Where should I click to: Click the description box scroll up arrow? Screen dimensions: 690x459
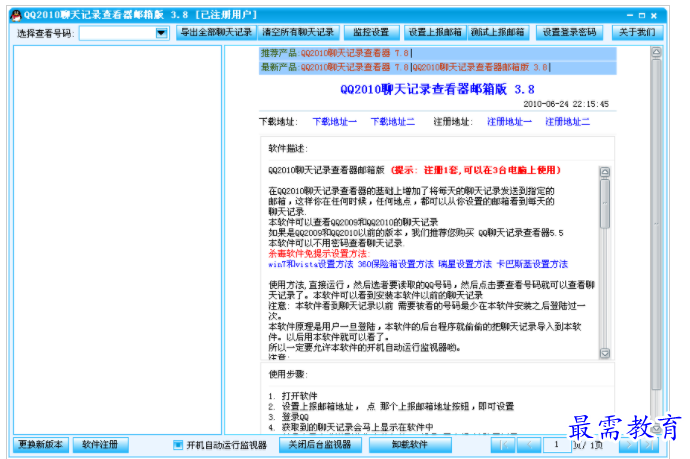coord(605,172)
